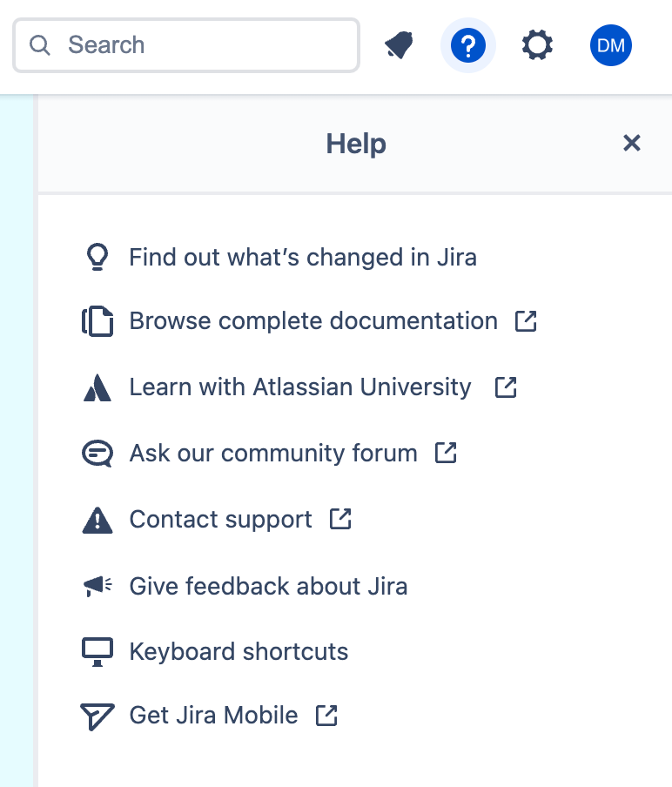The height and width of the screenshot is (787, 672).
Task: Select the documentation pages icon
Action: point(97,321)
